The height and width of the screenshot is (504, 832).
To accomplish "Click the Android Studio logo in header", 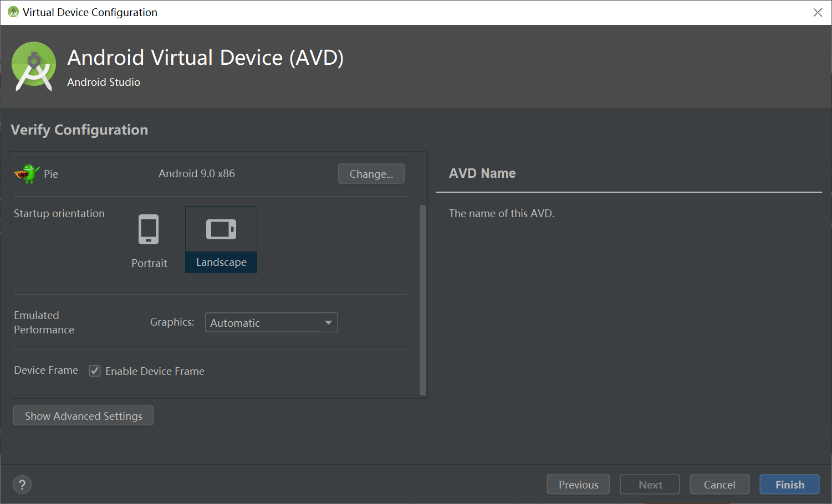I will 34,66.
